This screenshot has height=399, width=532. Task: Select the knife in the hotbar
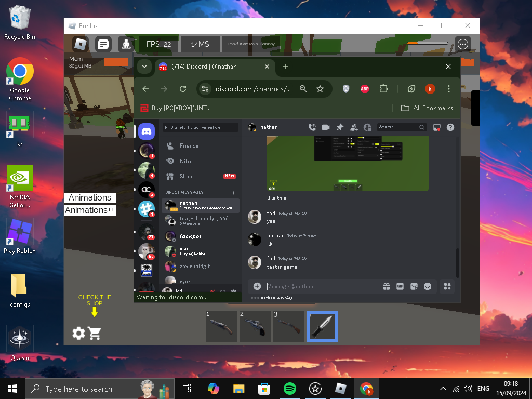pos(323,327)
